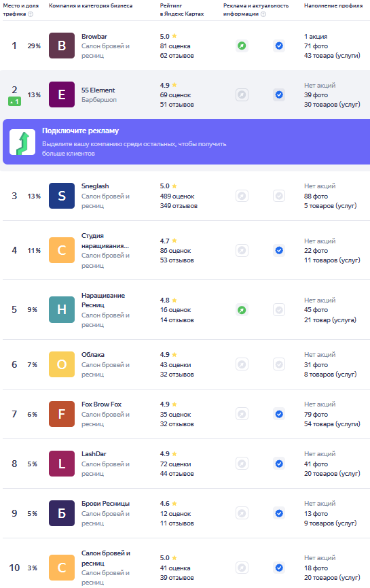
Task: Click the blue verified checkmark in Fox Brow Fox row
Action: pos(279,414)
